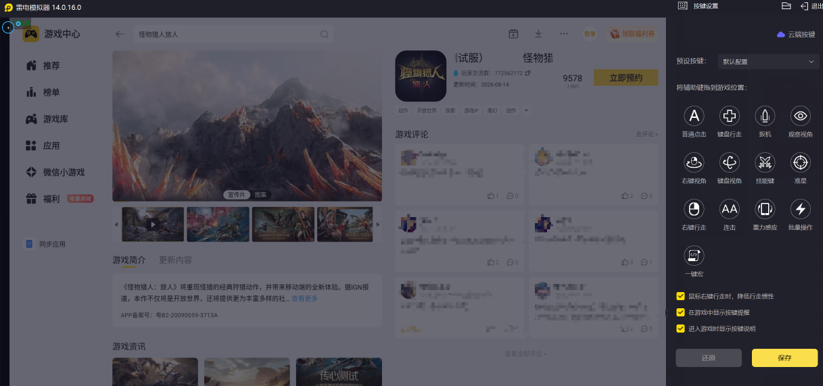Select the 右键视角 key tool

point(694,162)
